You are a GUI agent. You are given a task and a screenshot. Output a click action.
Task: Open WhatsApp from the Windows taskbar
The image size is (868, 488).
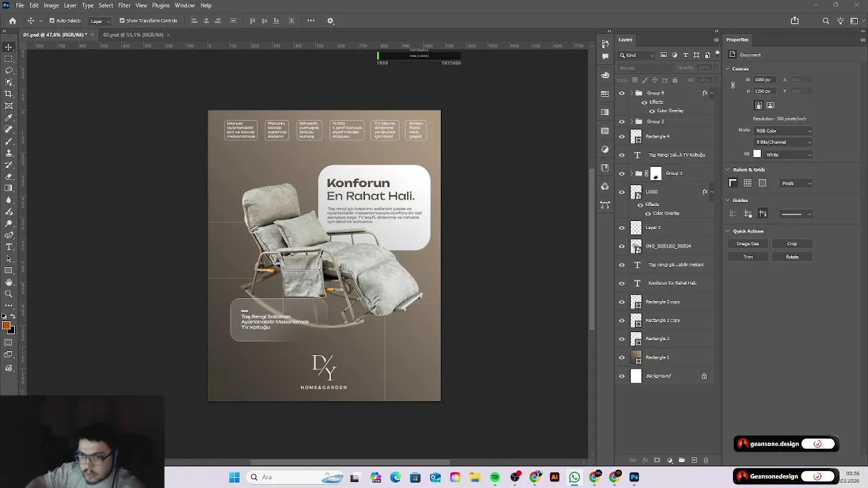pos(574,477)
